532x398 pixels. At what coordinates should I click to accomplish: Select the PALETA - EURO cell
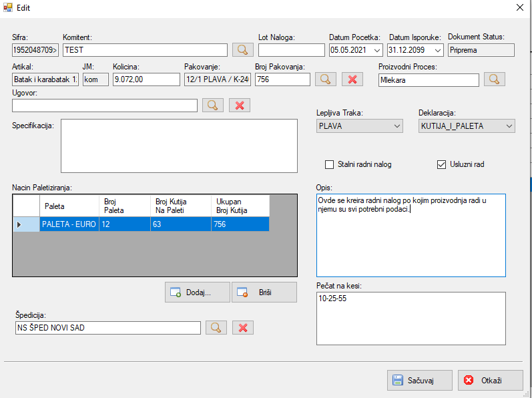[x=69, y=224]
